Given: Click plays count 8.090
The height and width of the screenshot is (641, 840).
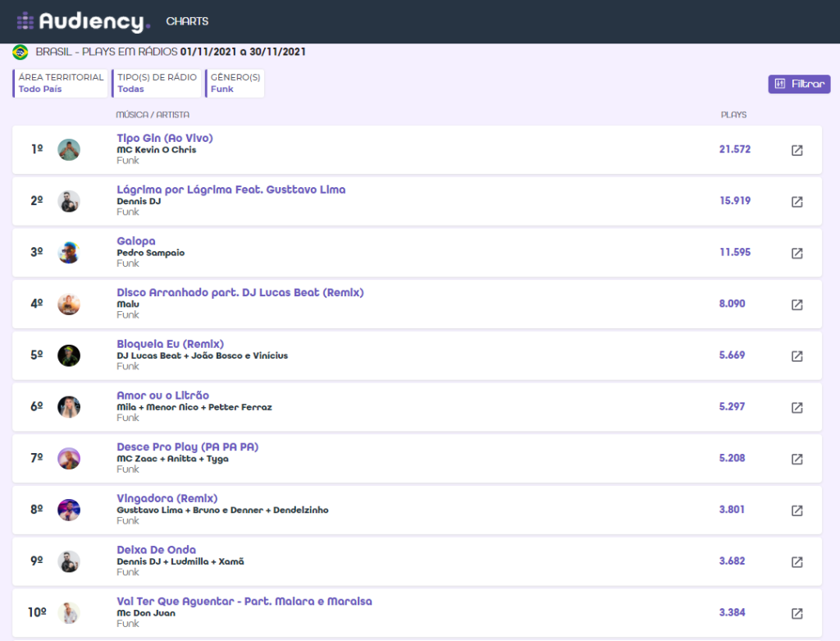Looking at the screenshot, I should [x=732, y=304].
